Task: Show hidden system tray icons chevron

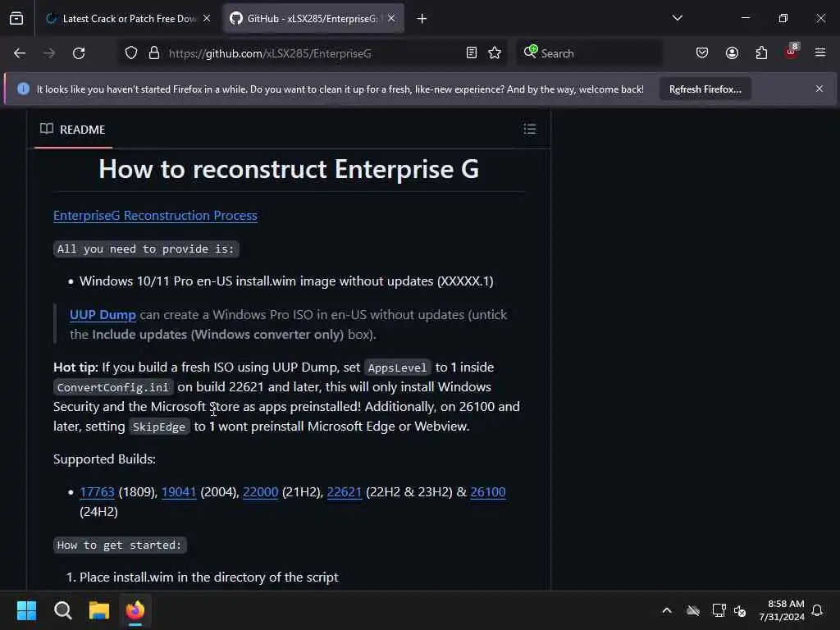Action: point(667,610)
